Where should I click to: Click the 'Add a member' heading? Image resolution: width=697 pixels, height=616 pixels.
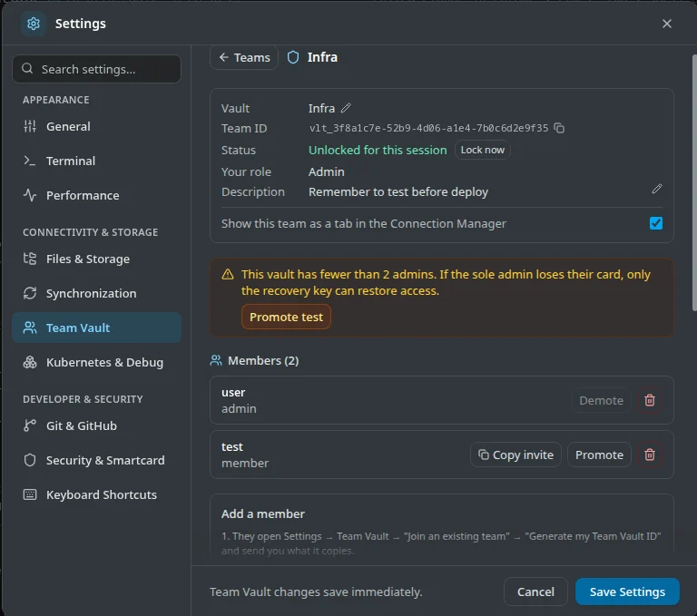coord(263,513)
